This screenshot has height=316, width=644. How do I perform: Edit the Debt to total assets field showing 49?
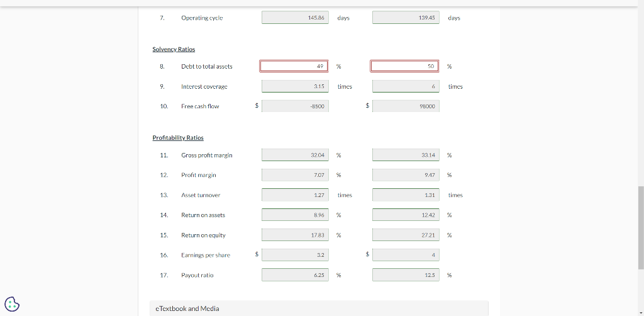point(294,66)
